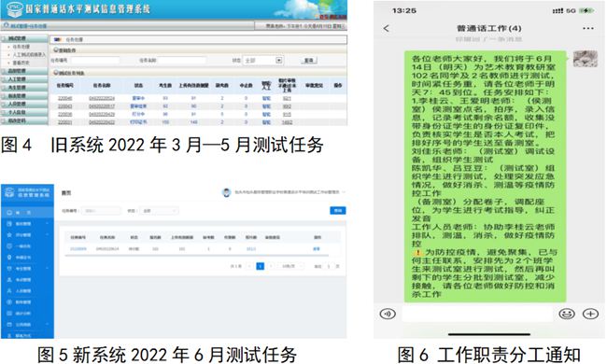
Task: Select first submenu item under old-system sidebar
Action: (21, 47)
